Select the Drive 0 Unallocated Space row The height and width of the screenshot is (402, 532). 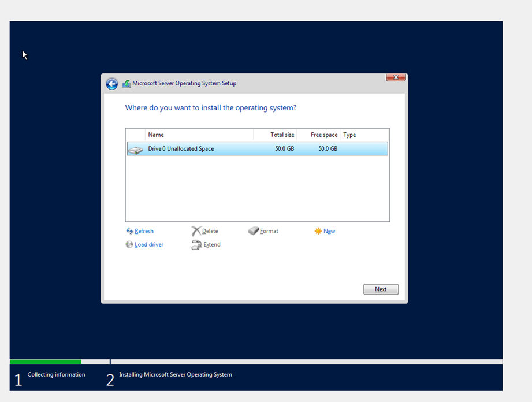click(231, 148)
